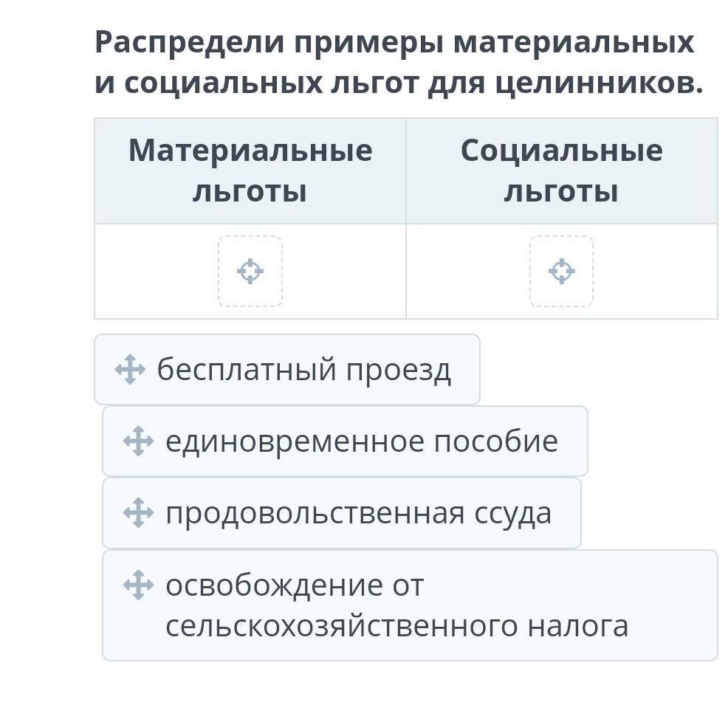Grab move handle of единовременное пособие
Viewport: 728px width, 719px height.
click(138, 441)
